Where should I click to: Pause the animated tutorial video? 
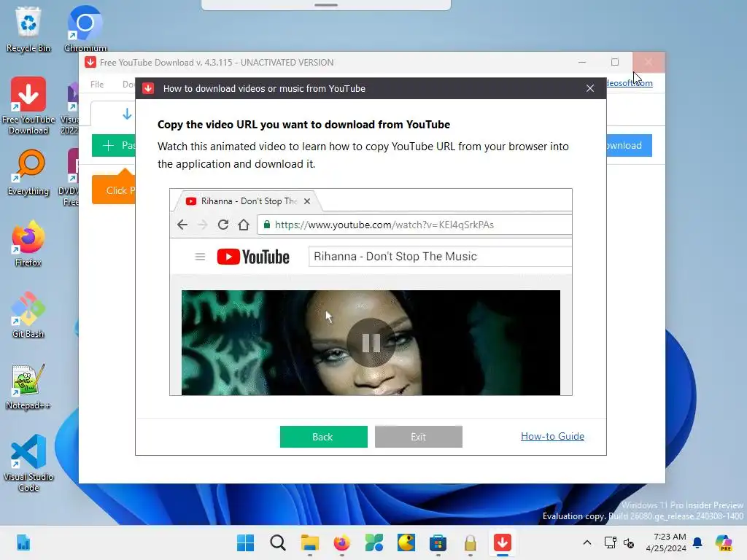[x=371, y=343]
